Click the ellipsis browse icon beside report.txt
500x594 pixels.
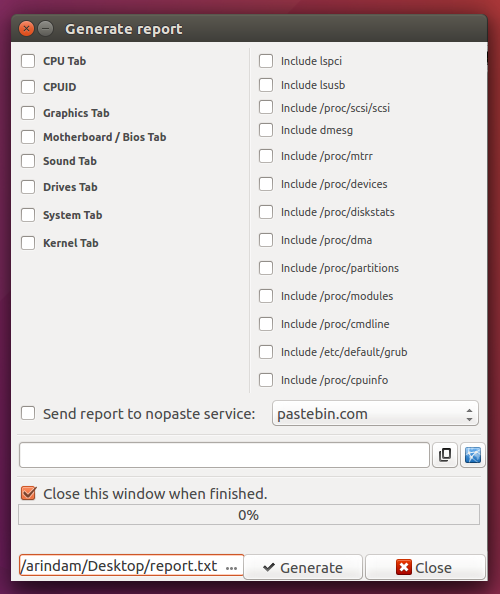(231, 567)
